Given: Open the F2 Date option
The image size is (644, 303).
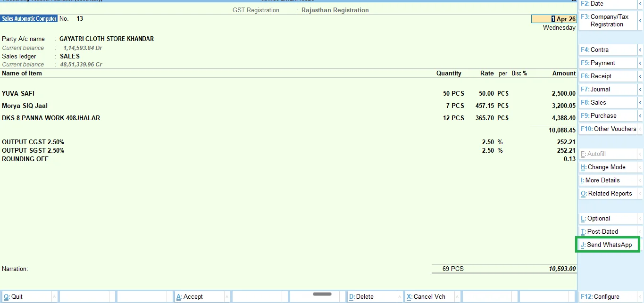Looking at the screenshot, I should pos(608,4).
